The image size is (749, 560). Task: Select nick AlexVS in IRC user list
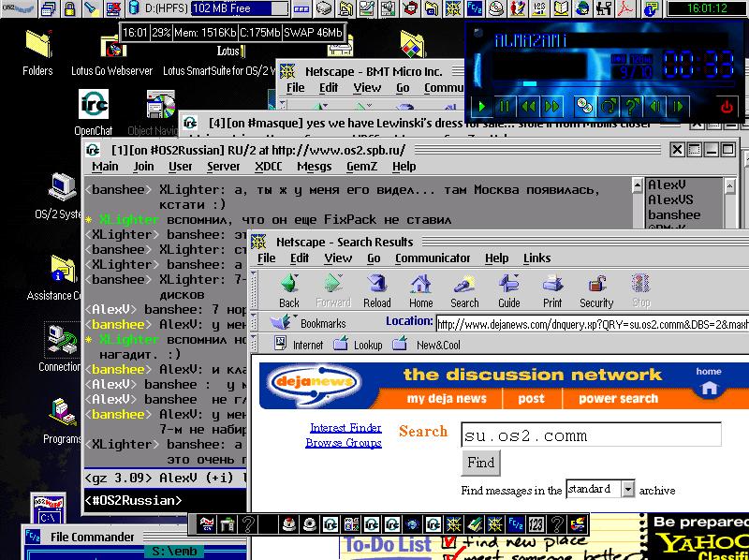coord(670,199)
